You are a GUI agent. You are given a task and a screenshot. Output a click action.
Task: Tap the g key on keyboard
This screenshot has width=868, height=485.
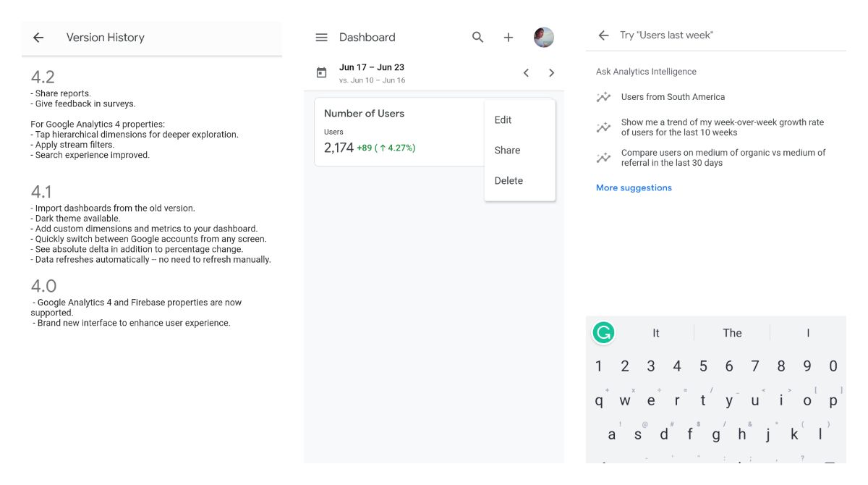(x=716, y=434)
